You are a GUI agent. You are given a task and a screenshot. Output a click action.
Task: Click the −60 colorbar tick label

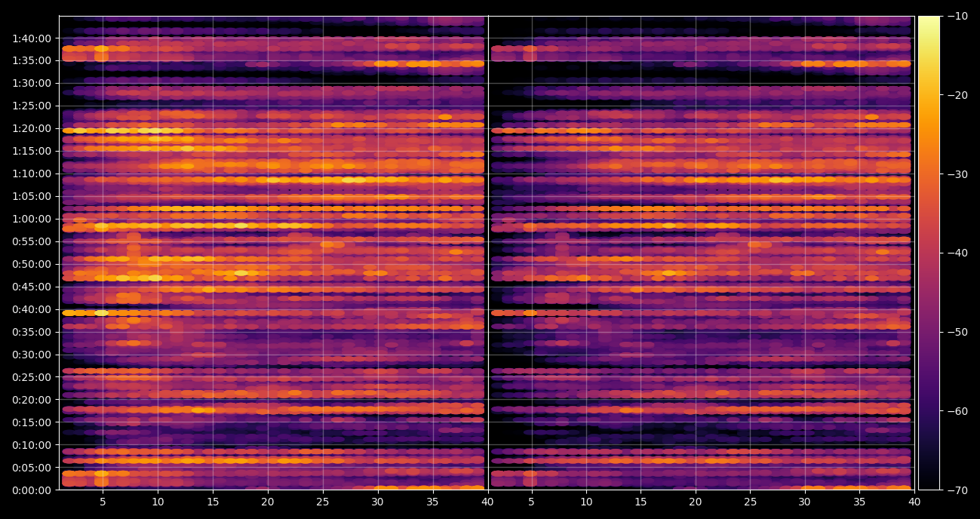(957, 411)
